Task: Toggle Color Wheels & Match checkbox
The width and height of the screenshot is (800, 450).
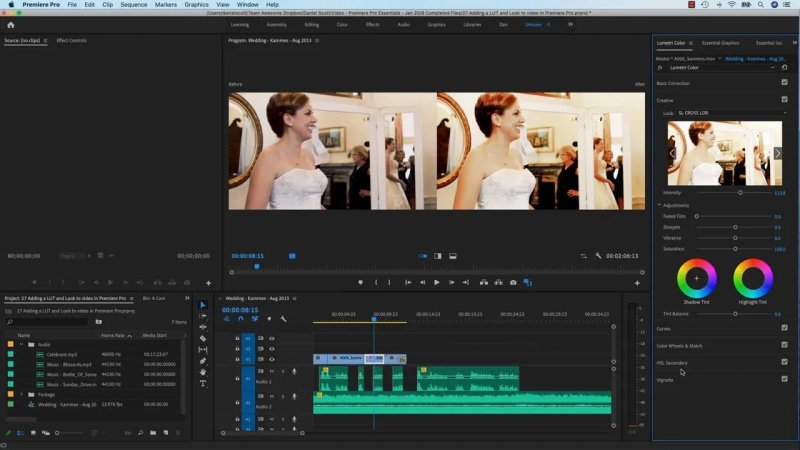Action: click(785, 345)
